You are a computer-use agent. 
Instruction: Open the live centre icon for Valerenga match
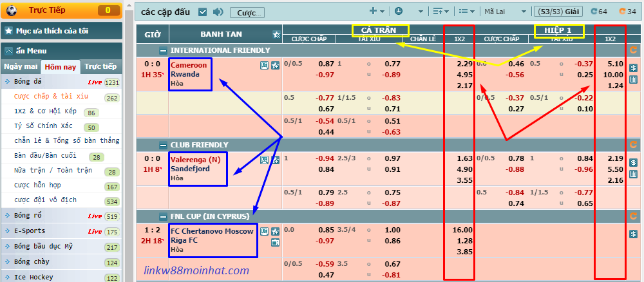coord(265,160)
